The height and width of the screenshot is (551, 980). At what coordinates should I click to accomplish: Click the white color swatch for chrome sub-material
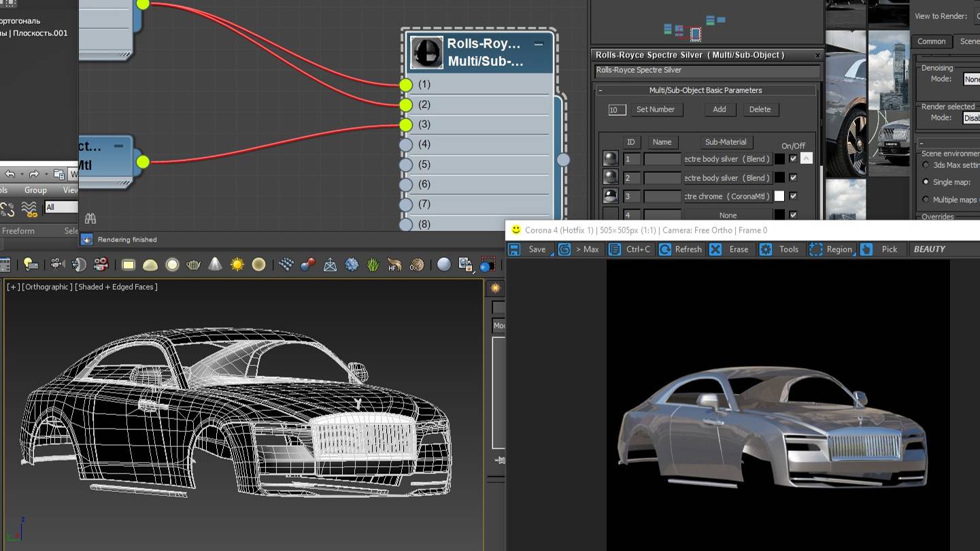[779, 196]
